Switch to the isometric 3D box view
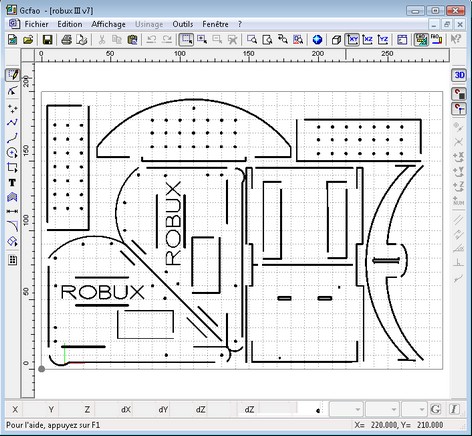The image size is (472, 436). coord(336,40)
